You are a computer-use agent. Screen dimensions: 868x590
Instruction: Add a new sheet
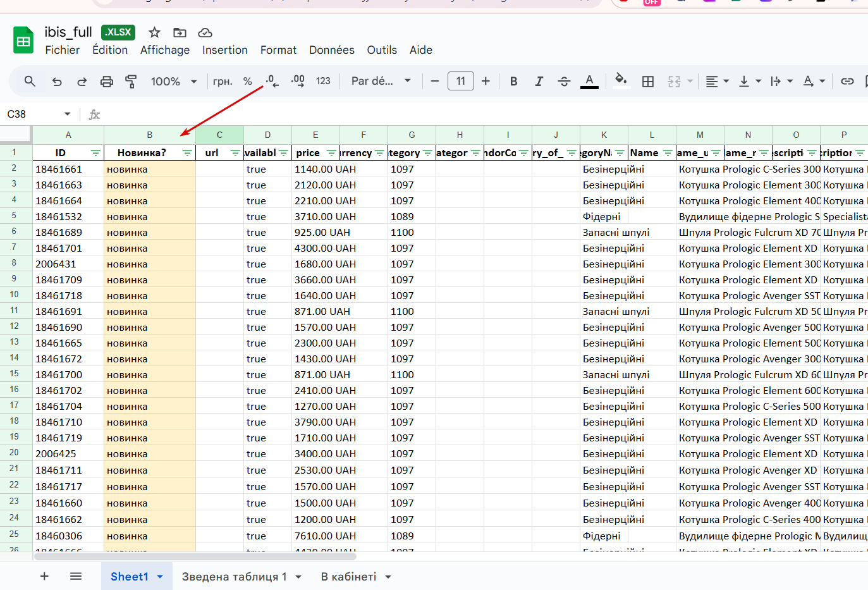point(44,576)
